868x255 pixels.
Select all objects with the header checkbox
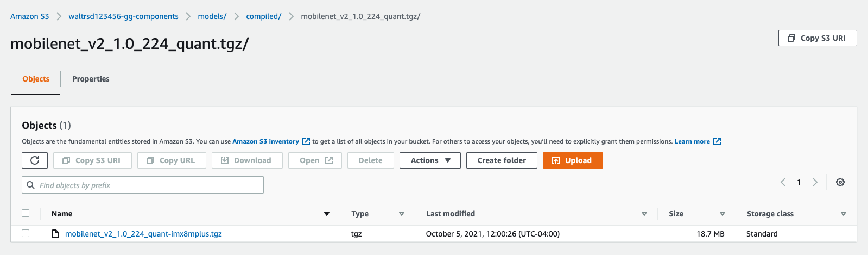coord(26,213)
